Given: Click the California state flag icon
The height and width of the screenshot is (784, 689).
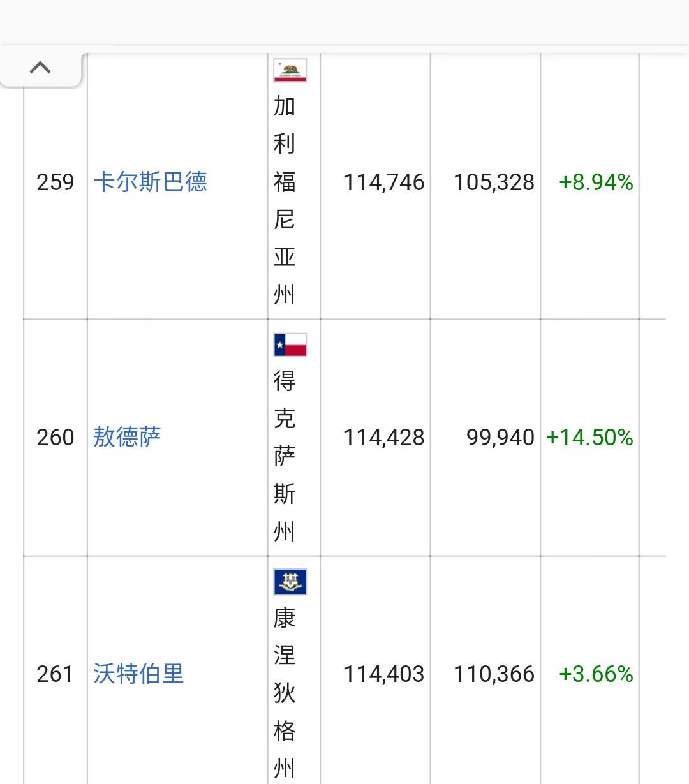Looking at the screenshot, I should click(290, 70).
